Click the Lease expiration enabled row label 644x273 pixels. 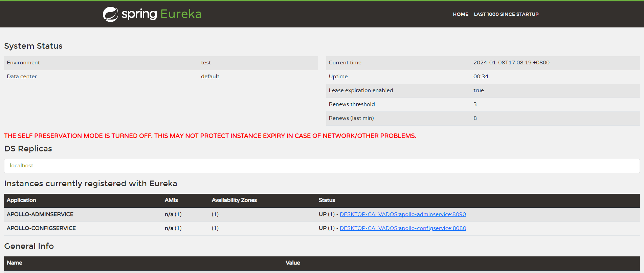click(x=361, y=90)
